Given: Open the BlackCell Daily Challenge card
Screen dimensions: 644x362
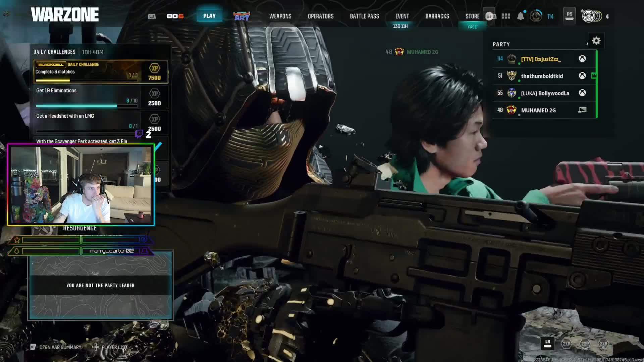Looking at the screenshot, I should click(x=101, y=71).
